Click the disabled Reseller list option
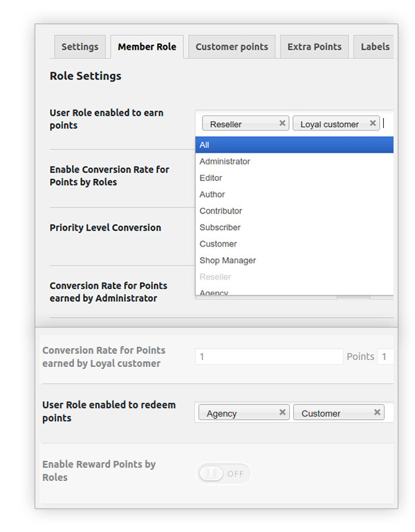Image resolution: width=415 pixels, height=532 pixels. point(295,277)
